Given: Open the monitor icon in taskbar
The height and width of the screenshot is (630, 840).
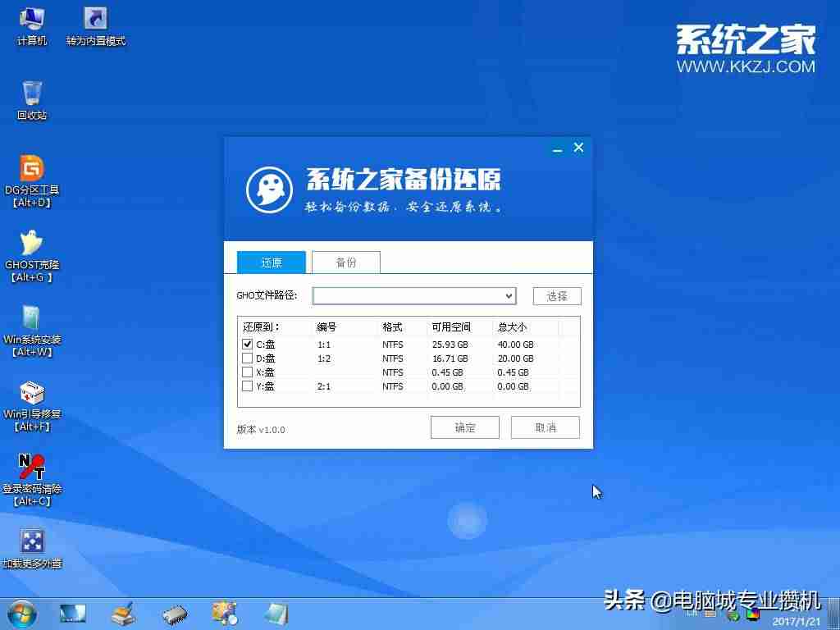Looking at the screenshot, I should tap(73, 614).
